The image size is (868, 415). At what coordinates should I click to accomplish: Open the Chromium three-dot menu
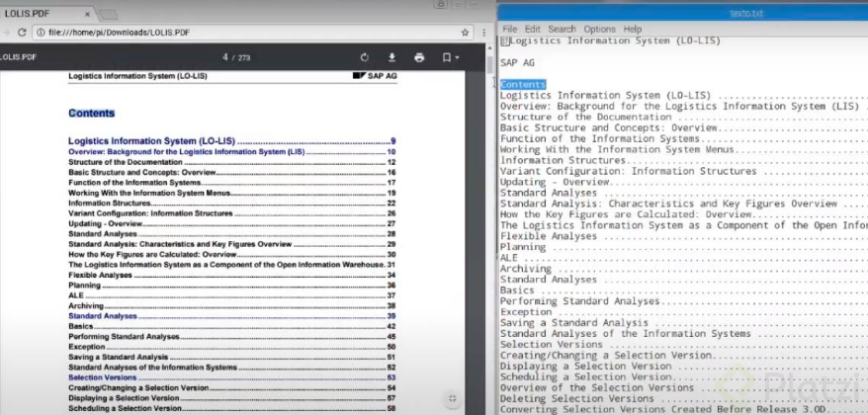485,32
